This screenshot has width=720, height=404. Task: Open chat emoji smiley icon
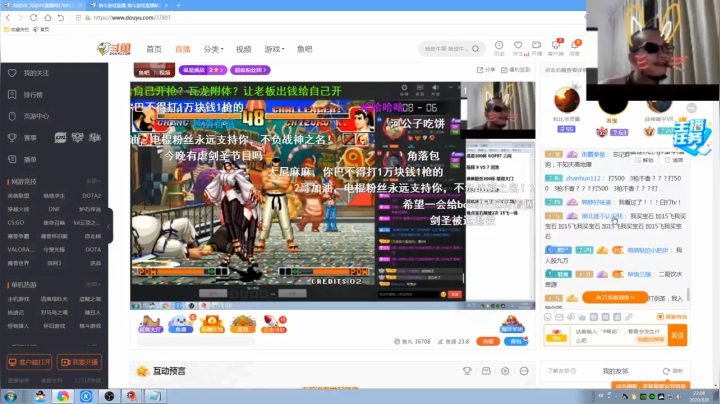coord(548,317)
